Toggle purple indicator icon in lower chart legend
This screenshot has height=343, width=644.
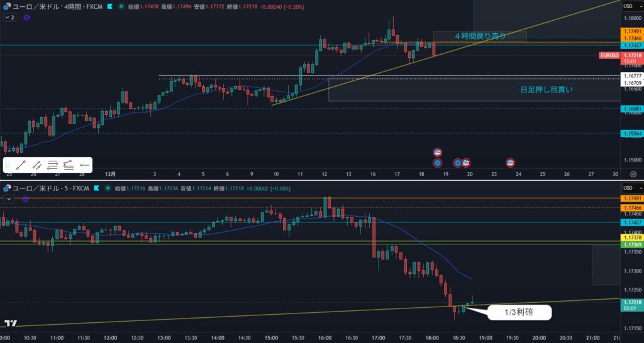point(25,199)
